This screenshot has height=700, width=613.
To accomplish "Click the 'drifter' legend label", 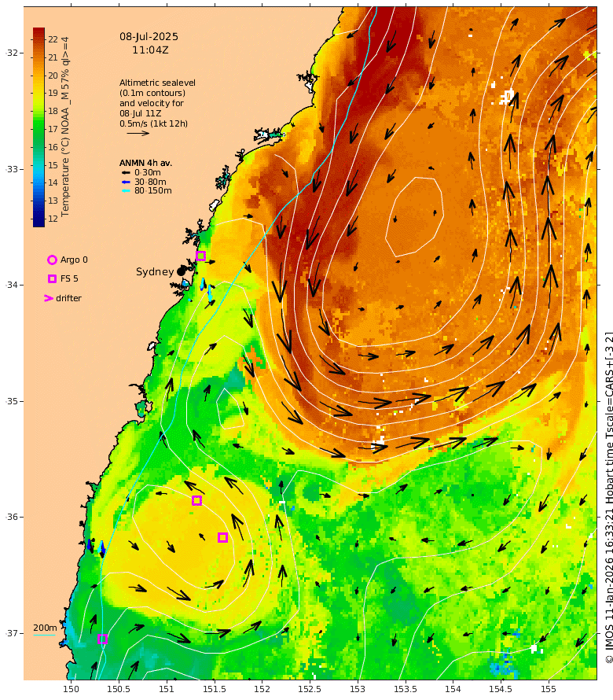I will 68,298.
